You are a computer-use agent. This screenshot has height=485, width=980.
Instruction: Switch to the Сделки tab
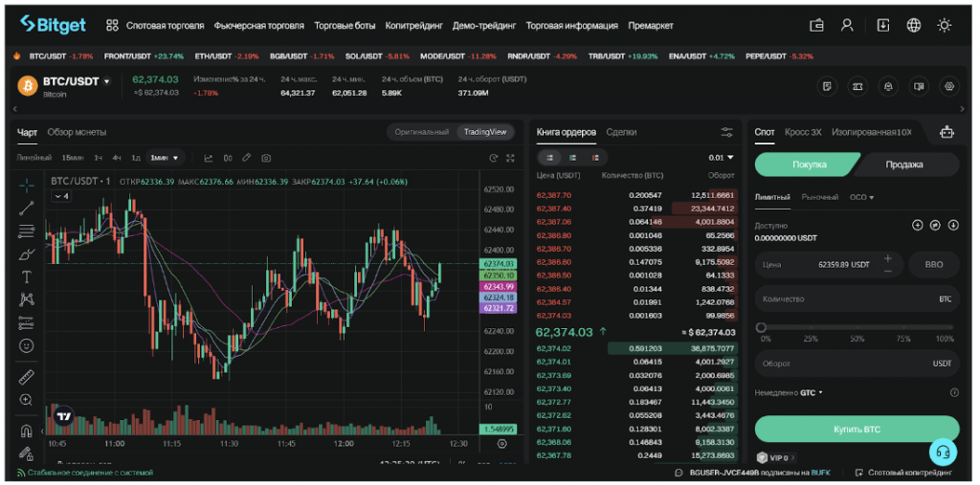pyautogui.click(x=621, y=132)
